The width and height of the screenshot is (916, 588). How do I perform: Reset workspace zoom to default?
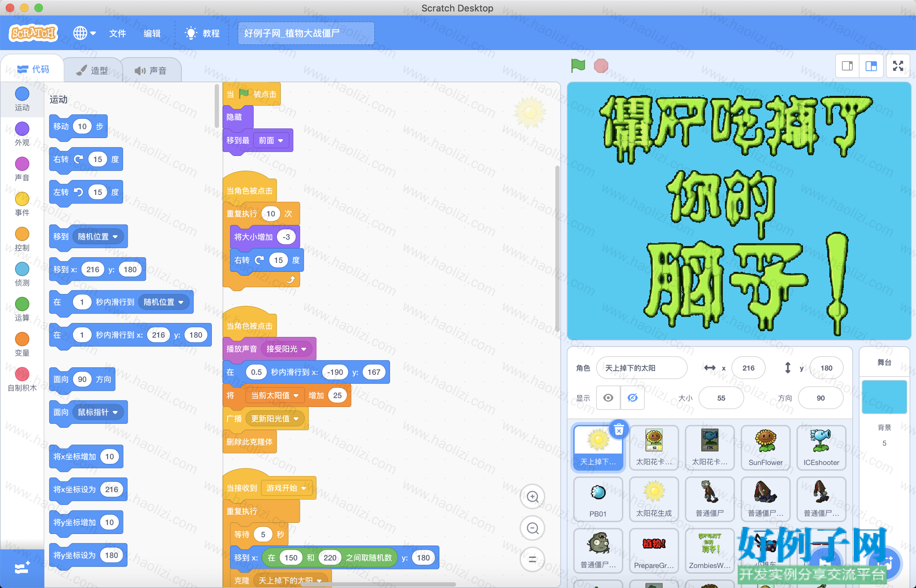(532, 559)
